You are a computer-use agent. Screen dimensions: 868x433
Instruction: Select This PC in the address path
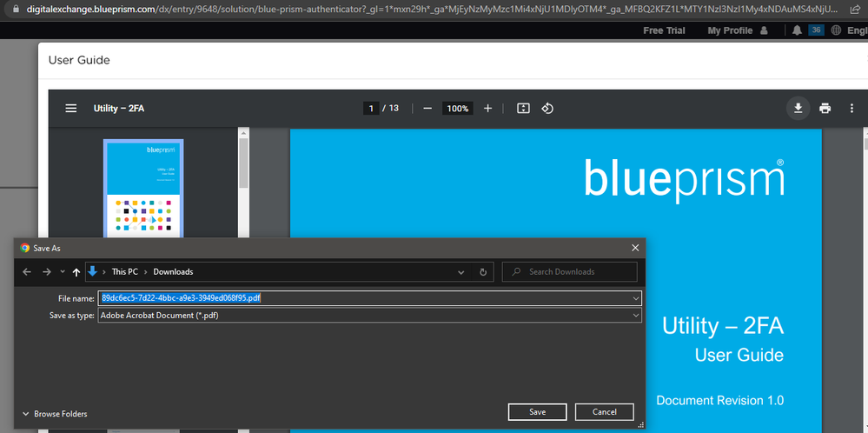(x=125, y=272)
